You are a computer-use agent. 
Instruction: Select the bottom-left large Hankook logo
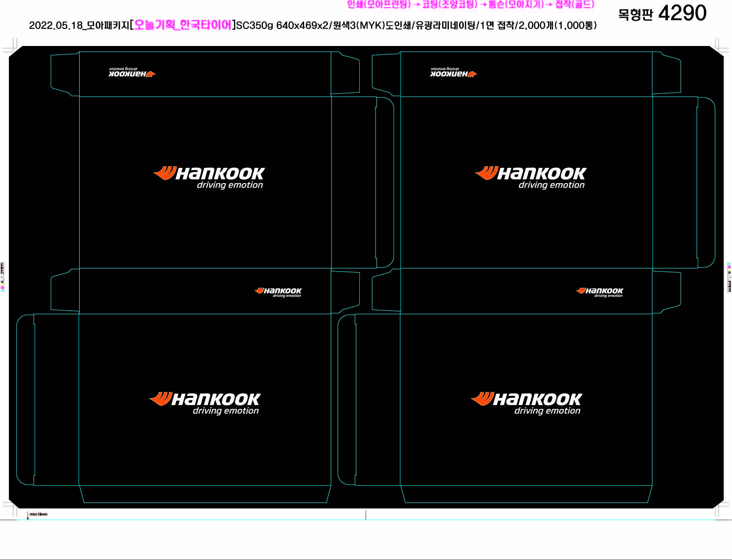tap(205, 403)
